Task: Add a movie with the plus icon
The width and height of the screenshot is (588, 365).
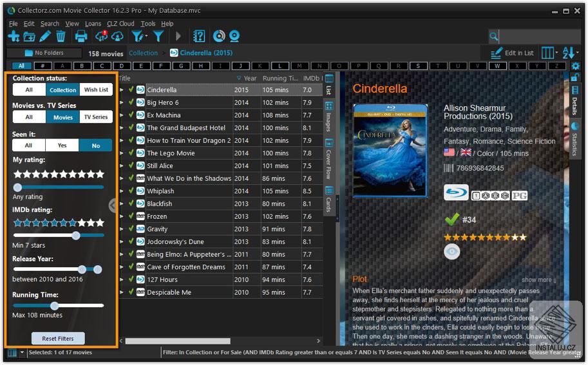Action: coord(14,36)
